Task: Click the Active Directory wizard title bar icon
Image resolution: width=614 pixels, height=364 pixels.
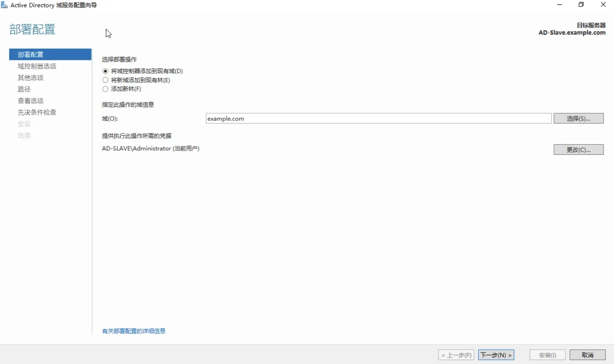Action: (4, 5)
